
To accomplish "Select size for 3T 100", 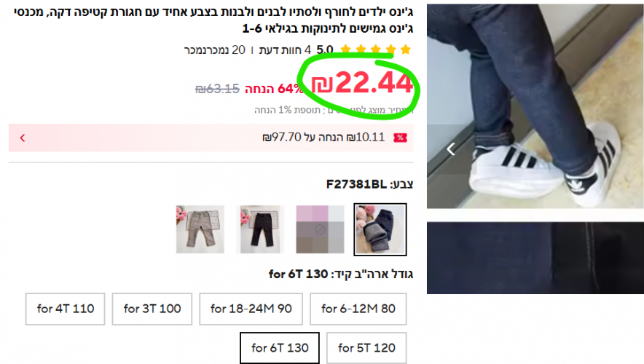I will pyautogui.click(x=152, y=309).
